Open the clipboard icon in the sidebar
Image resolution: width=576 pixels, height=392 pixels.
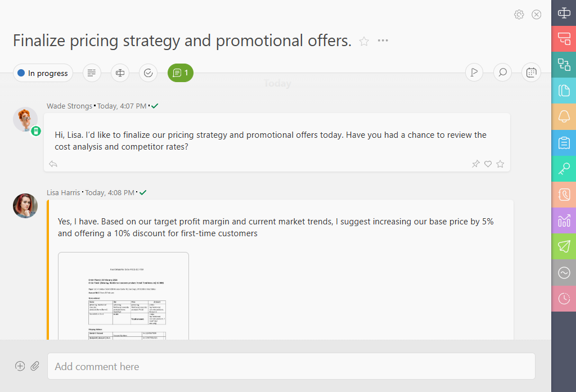pos(564,142)
